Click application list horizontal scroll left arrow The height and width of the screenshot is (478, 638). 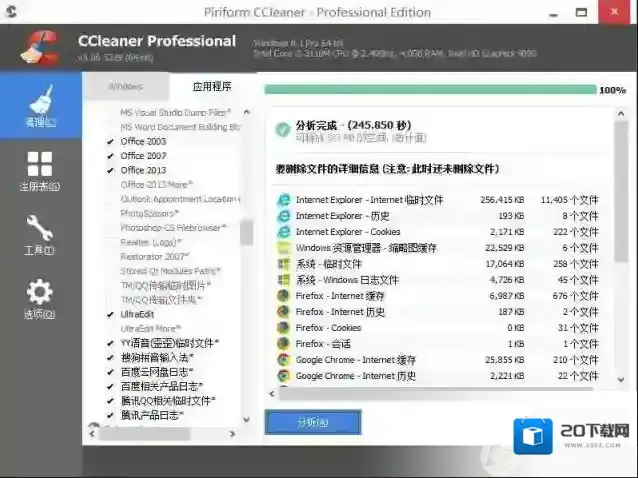tap(92, 434)
